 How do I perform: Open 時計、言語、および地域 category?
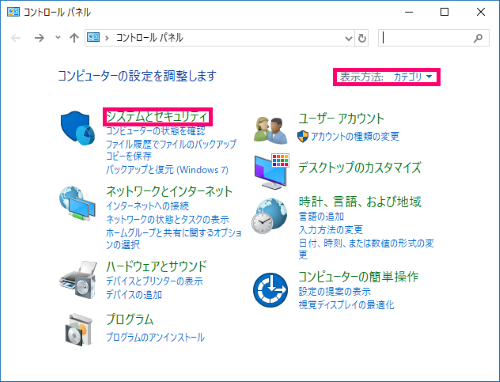click(360, 202)
